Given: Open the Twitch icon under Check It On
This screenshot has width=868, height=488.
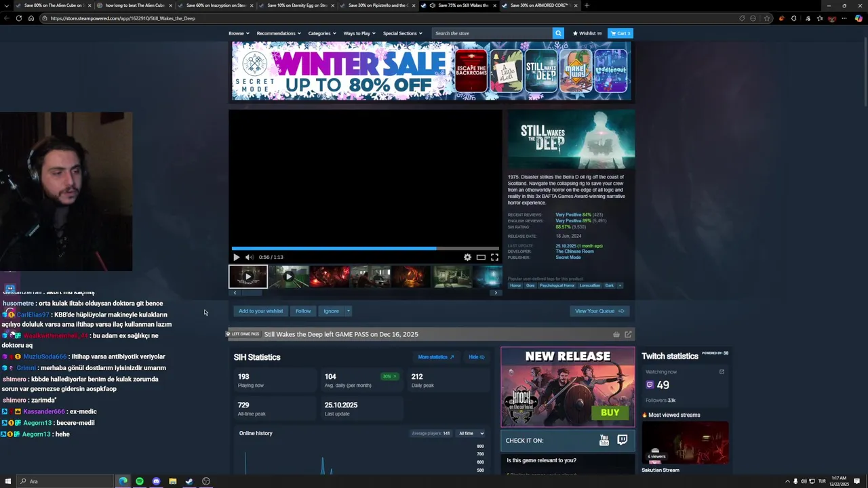Looking at the screenshot, I should click(622, 441).
